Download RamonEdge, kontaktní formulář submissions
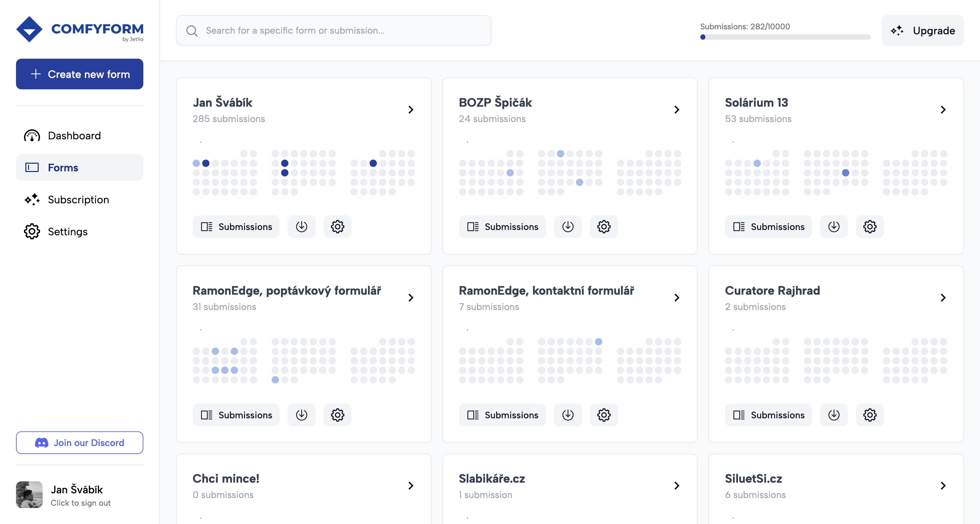Screen dimensions: 980x524 coord(568,415)
